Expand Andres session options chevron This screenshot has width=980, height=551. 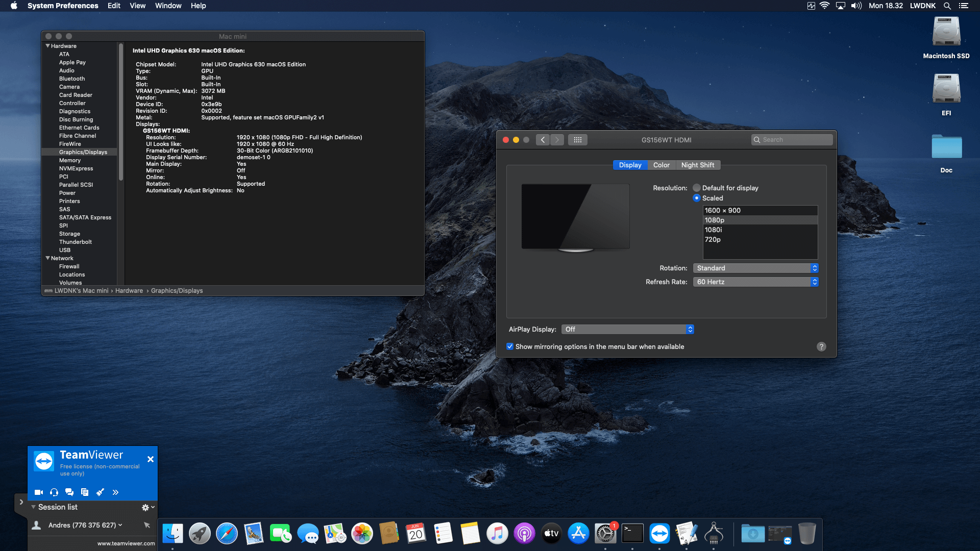tap(120, 525)
